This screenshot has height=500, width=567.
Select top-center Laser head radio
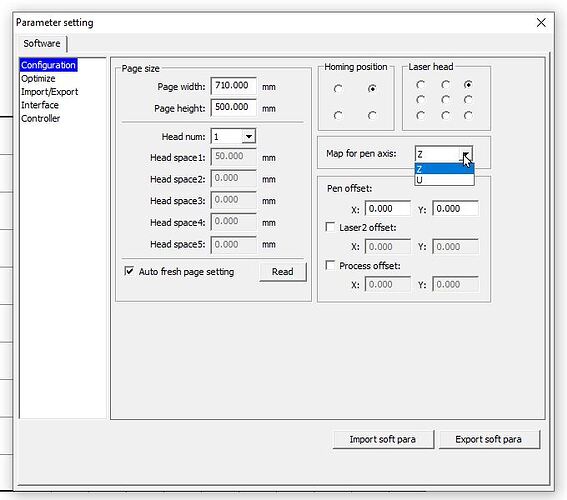point(446,85)
